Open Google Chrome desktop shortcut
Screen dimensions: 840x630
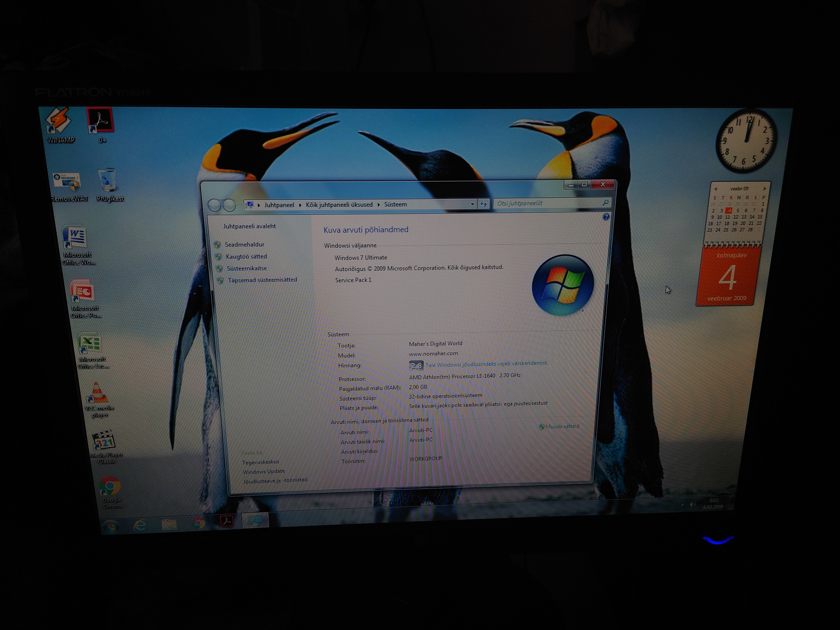coord(111,492)
